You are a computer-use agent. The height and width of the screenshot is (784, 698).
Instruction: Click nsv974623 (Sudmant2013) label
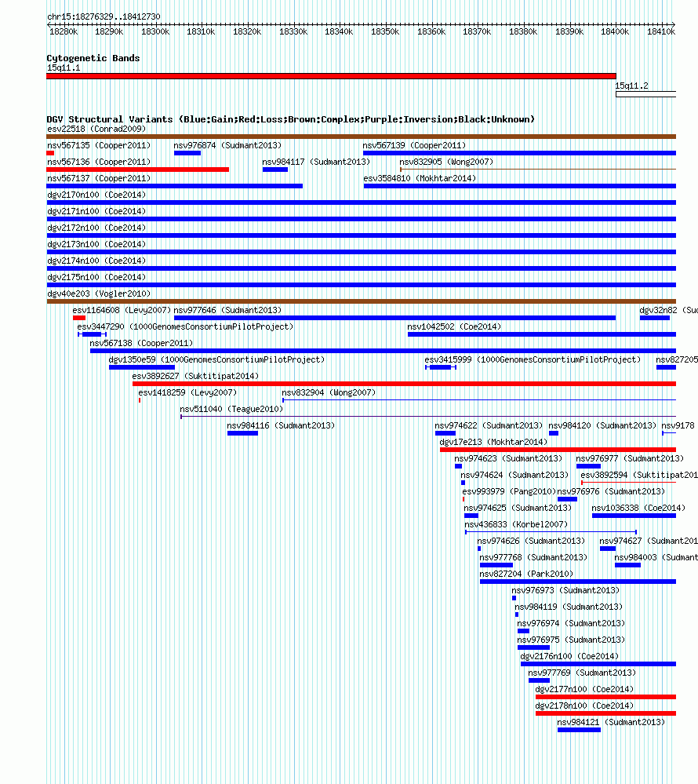508,459
